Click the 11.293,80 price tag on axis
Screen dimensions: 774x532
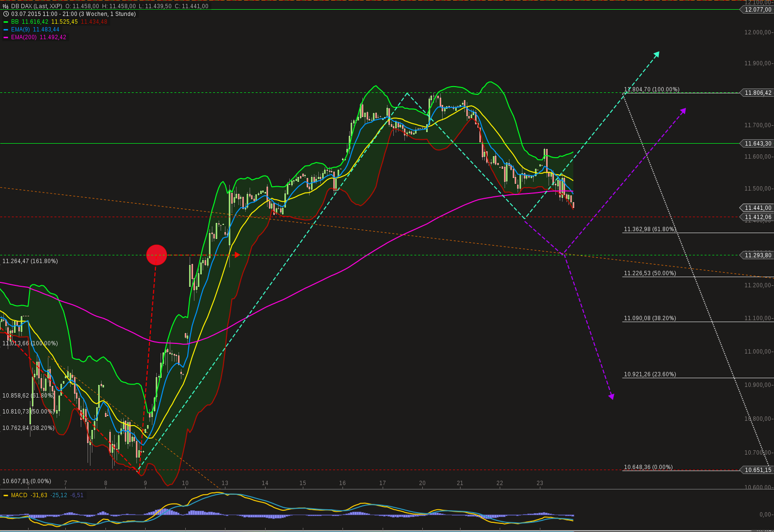[x=758, y=255]
